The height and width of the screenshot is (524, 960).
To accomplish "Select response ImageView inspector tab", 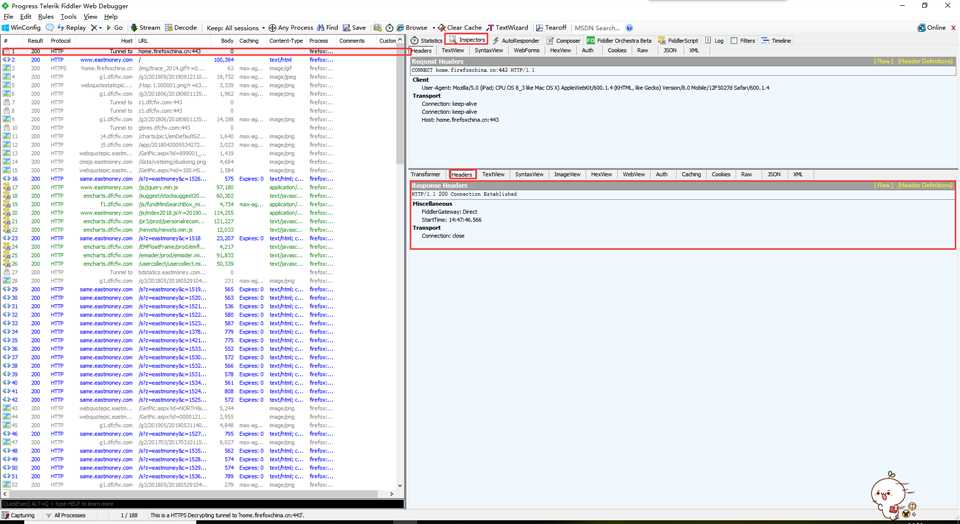I will [567, 174].
